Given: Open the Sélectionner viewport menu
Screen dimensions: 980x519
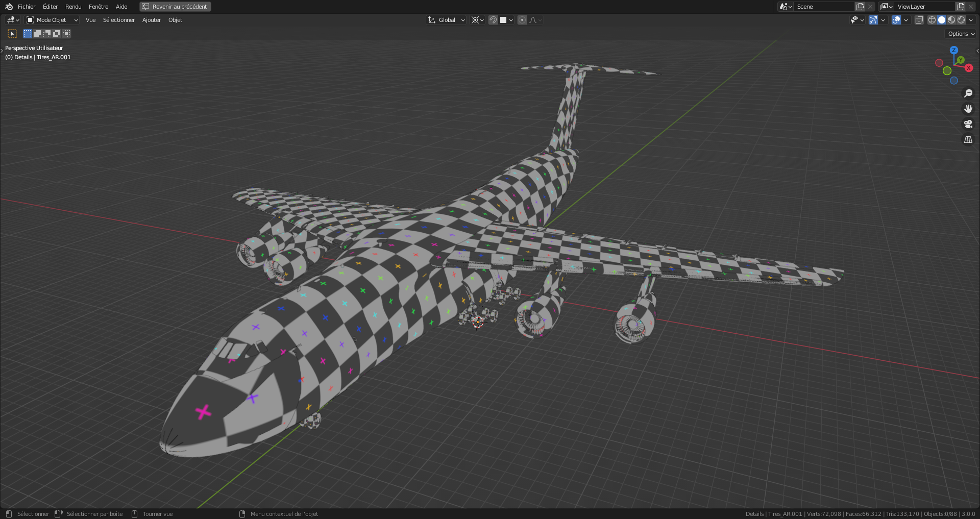Looking at the screenshot, I should pyautogui.click(x=119, y=20).
